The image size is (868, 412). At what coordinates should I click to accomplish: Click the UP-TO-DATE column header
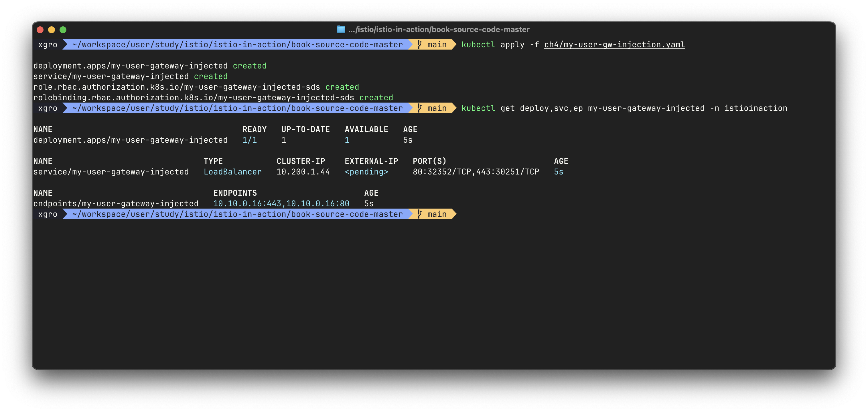pyautogui.click(x=305, y=130)
